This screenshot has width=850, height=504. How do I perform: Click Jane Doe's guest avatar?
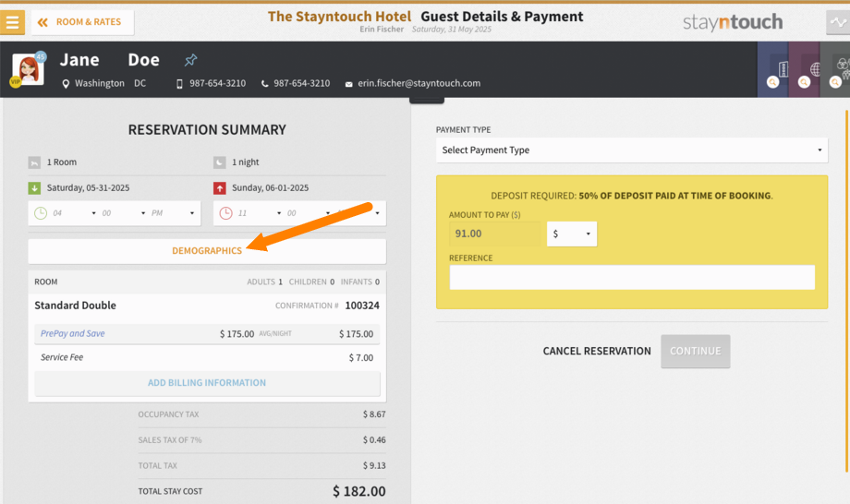point(29,69)
